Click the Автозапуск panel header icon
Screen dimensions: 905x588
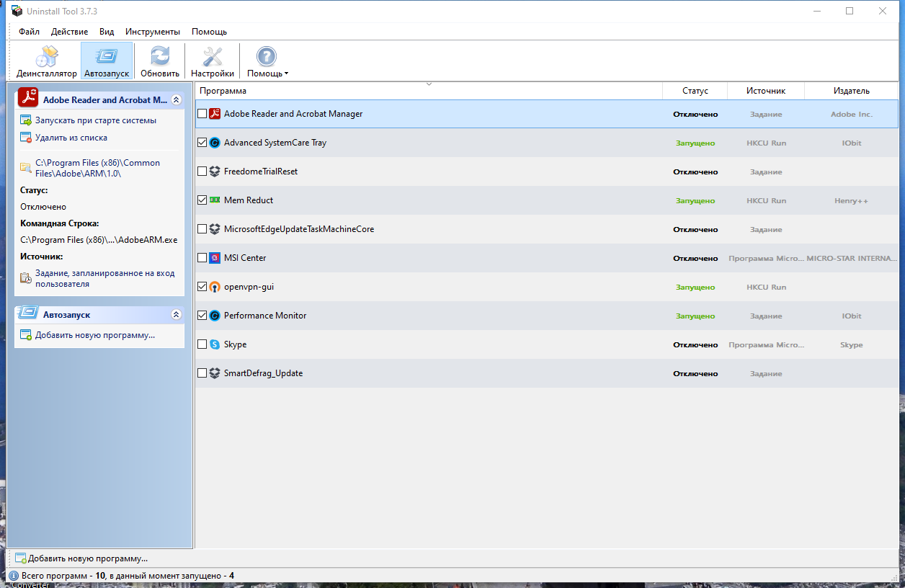pyautogui.click(x=27, y=313)
